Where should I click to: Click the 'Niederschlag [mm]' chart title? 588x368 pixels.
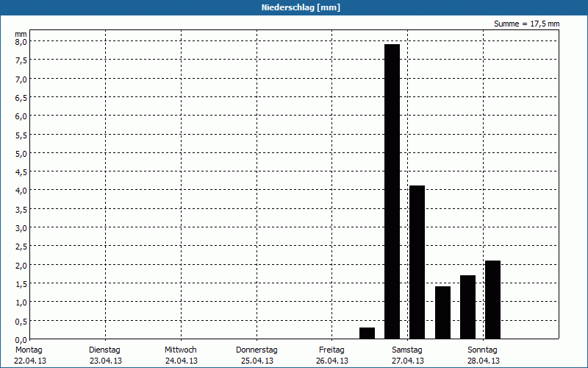[x=301, y=7]
